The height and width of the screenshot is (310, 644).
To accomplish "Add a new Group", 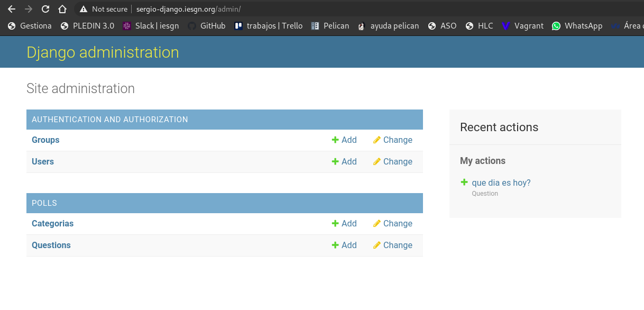I will pyautogui.click(x=344, y=140).
